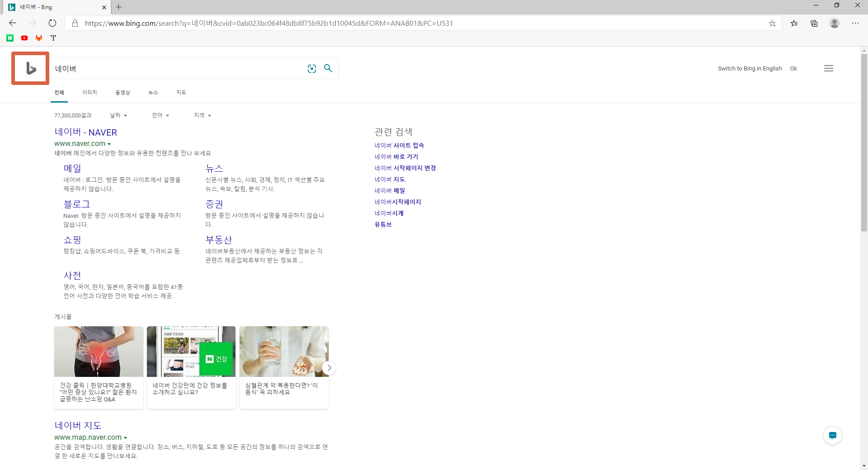This screenshot has height=470, width=868.
Task: Open a new browser tab
Action: (x=118, y=7)
